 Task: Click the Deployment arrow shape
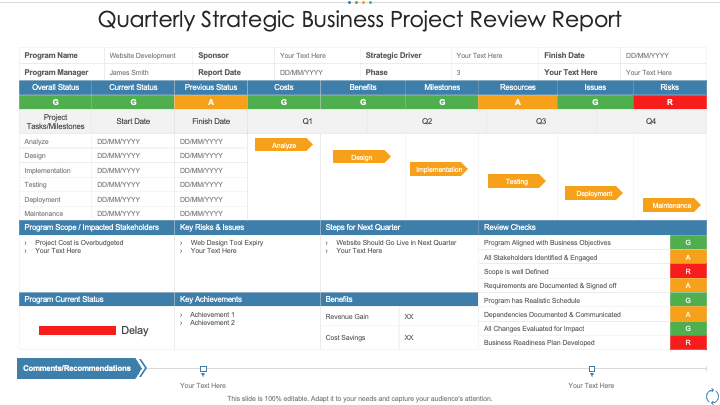(x=593, y=193)
